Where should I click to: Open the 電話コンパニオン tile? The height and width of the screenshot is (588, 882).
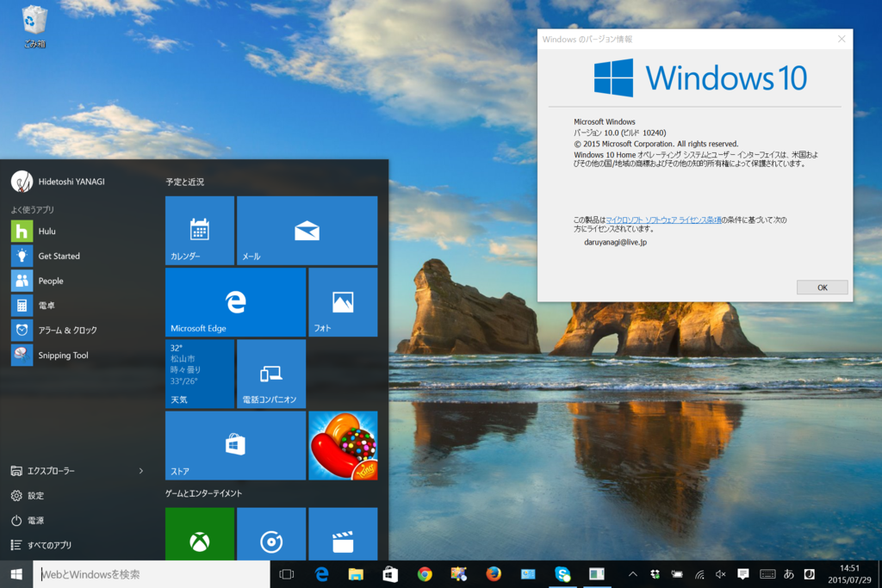point(271,374)
